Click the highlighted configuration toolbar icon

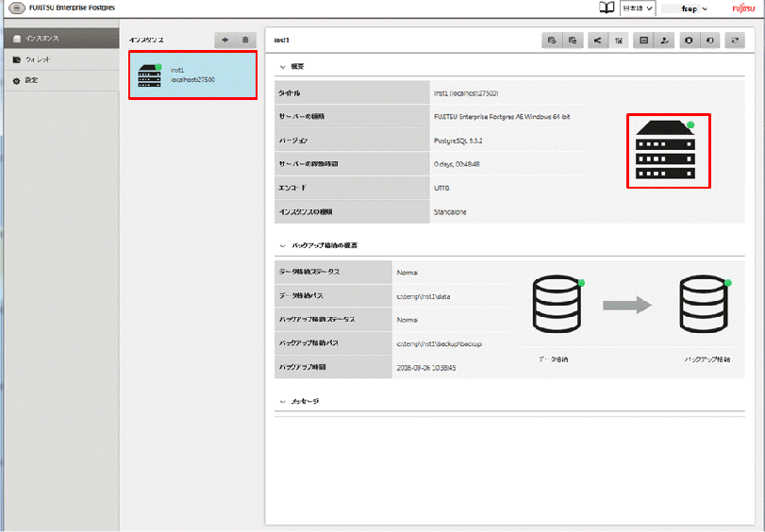tap(619, 41)
